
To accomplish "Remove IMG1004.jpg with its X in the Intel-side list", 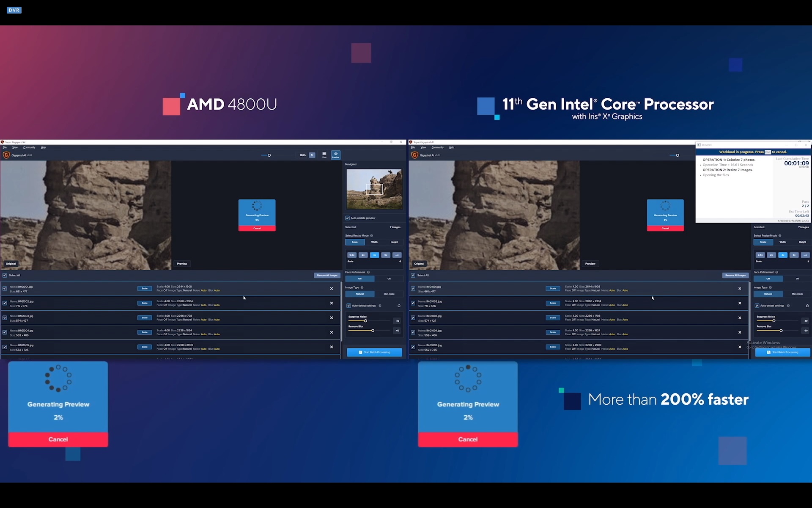I will (x=740, y=332).
